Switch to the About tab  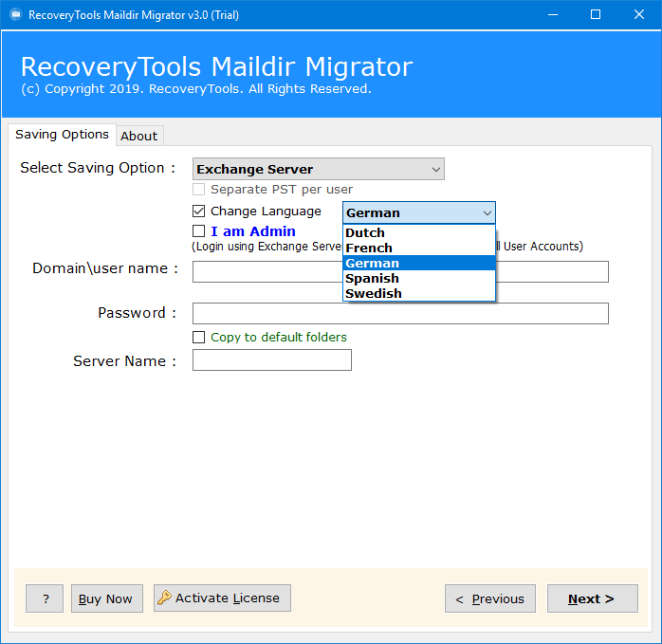click(x=139, y=136)
